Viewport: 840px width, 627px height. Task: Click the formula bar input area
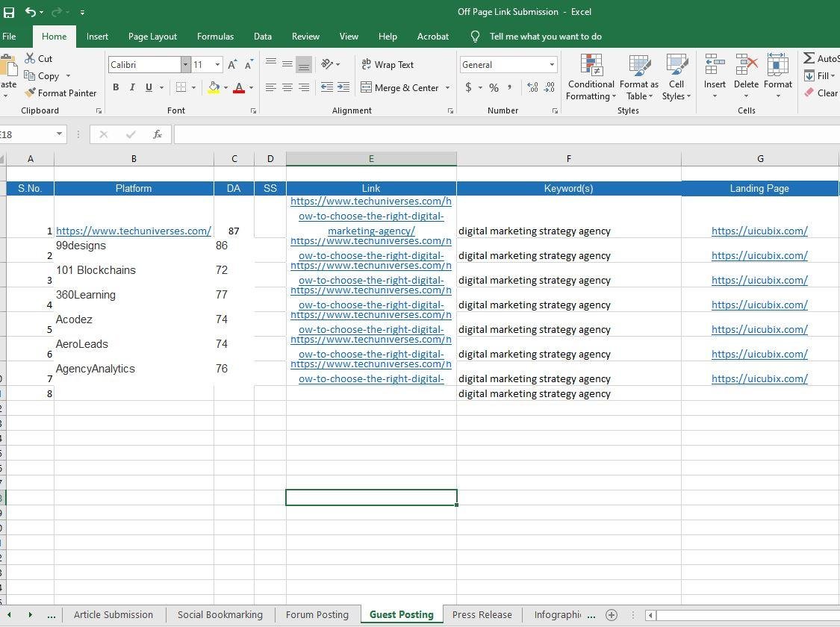(506, 134)
